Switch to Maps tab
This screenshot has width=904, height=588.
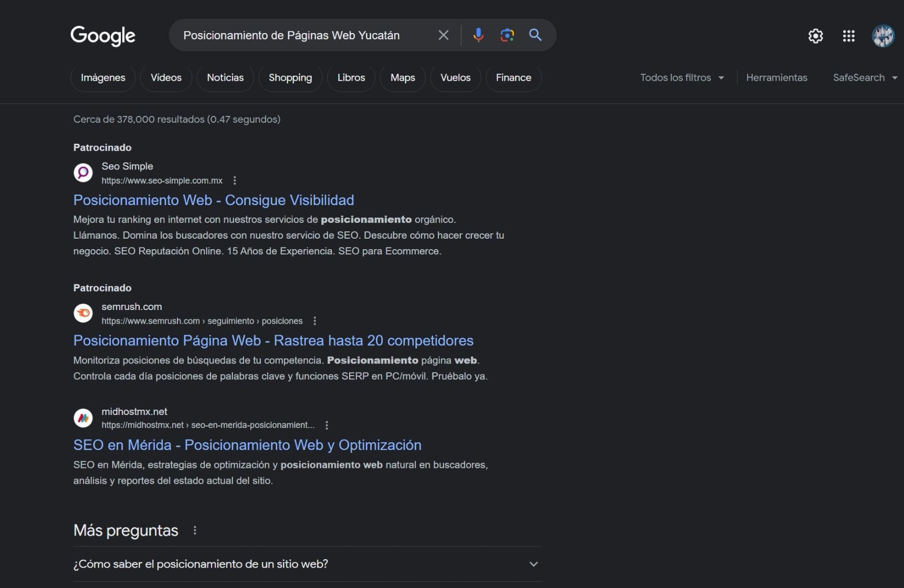click(403, 78)
